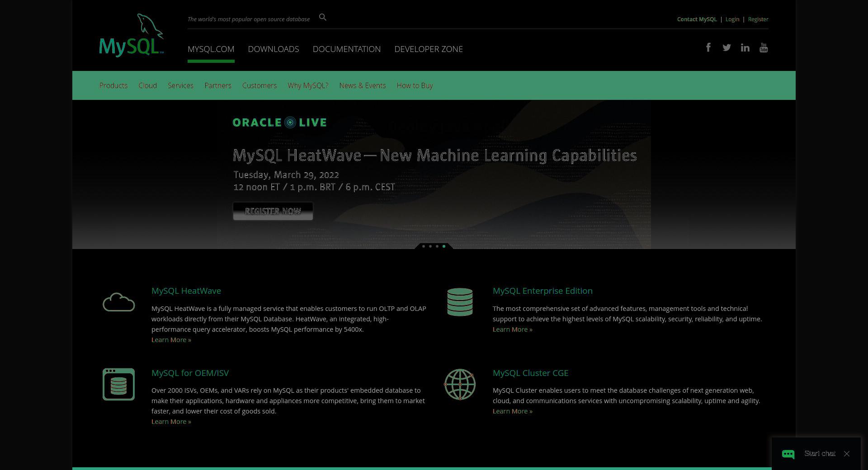Image resolution: width=868 pixels, height=470 pixels.
Task: Click the MySQL dolphin logo
Action: point(131,35)
